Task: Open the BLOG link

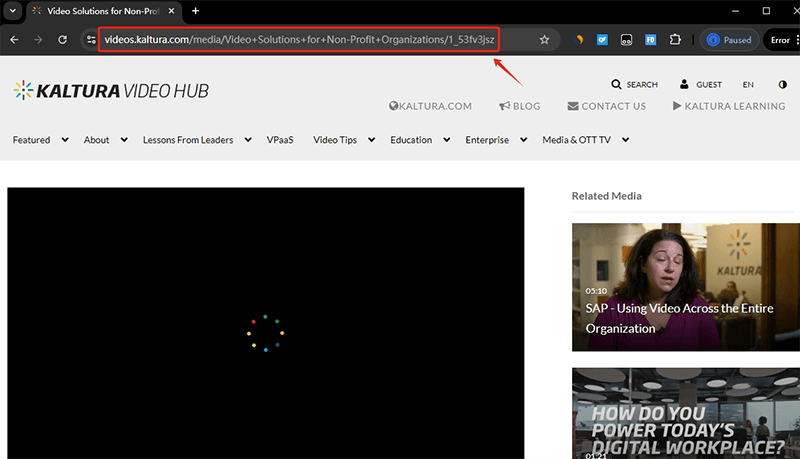Action: click(519, 106)
